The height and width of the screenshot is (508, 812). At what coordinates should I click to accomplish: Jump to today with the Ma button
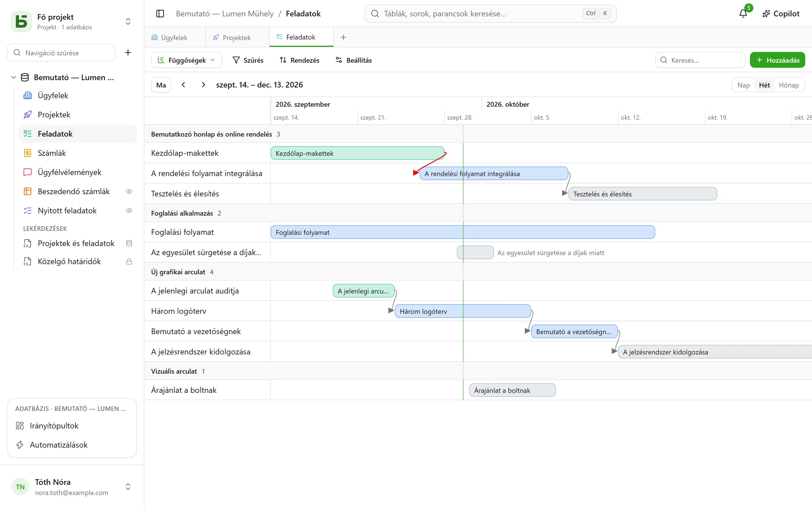click(161, 85)
